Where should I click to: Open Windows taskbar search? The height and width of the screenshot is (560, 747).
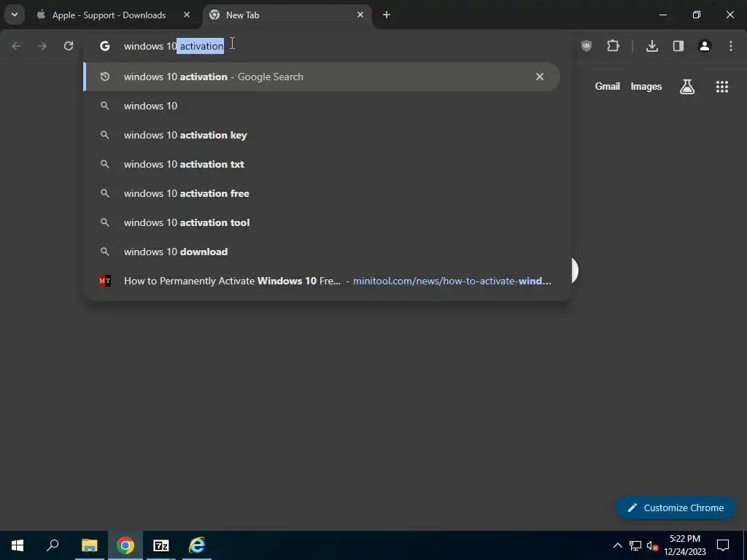click(x=53, y=545)
